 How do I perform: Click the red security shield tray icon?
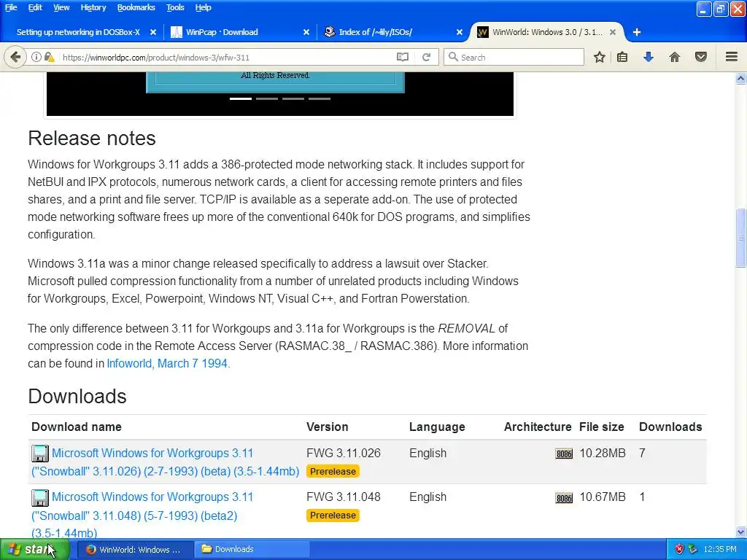tap(679, 549)
